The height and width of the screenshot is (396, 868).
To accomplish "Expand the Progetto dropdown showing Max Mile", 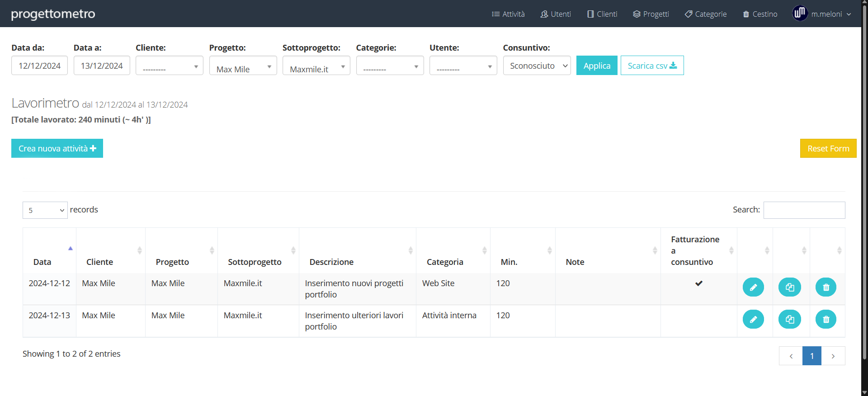I will [243, 66].
